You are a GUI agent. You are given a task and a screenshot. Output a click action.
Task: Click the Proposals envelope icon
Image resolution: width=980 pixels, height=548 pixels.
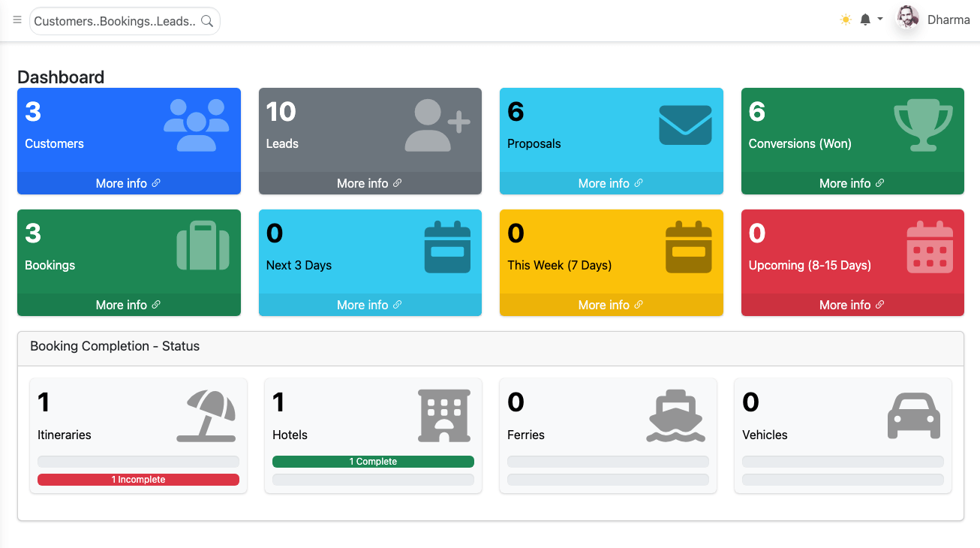pyautogui.click(x=686, y=124)
